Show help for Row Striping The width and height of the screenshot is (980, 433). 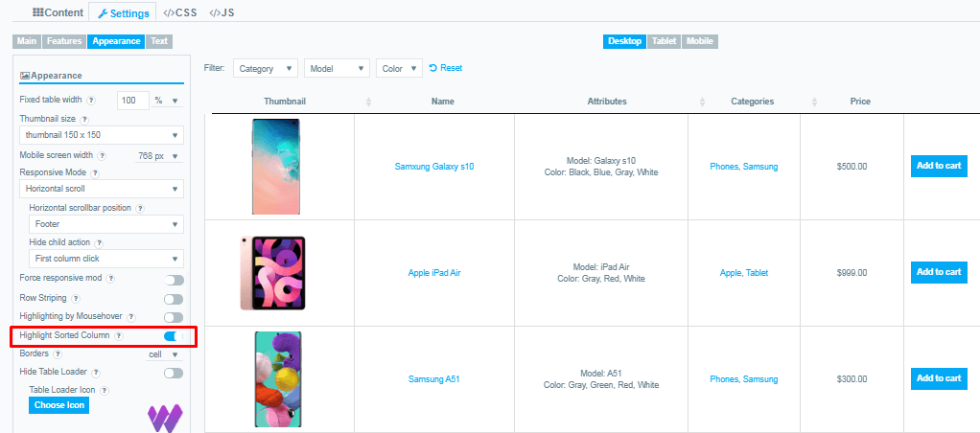[76, 299]
